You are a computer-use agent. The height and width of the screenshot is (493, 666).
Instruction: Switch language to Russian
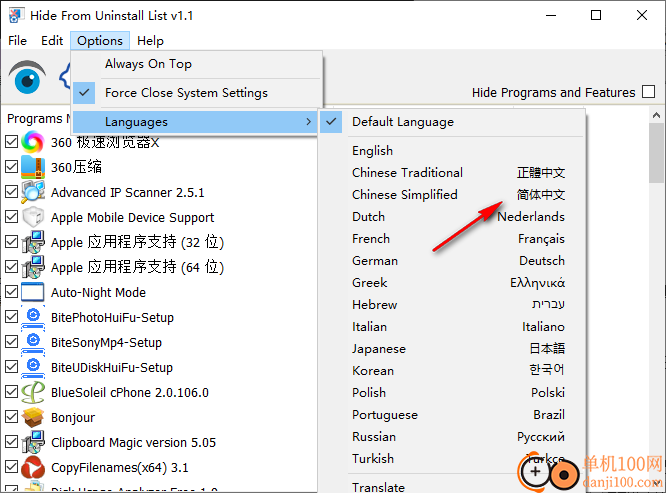452,437
